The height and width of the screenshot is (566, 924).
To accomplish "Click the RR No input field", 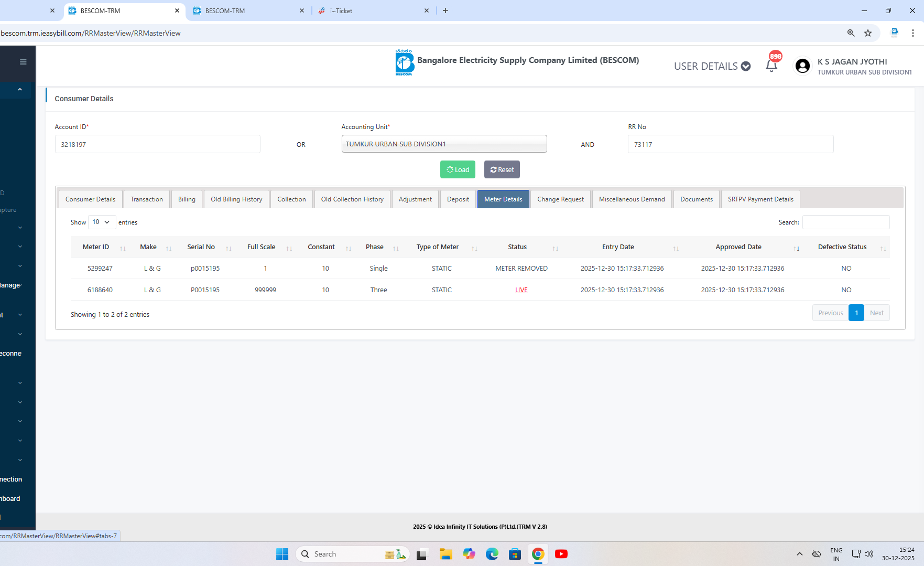I will (730, 144).
